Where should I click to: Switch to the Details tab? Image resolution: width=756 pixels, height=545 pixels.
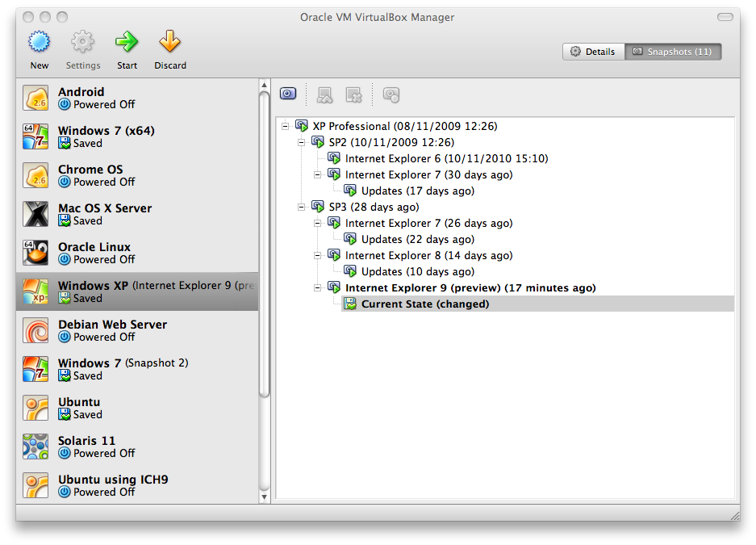(593, 52)
